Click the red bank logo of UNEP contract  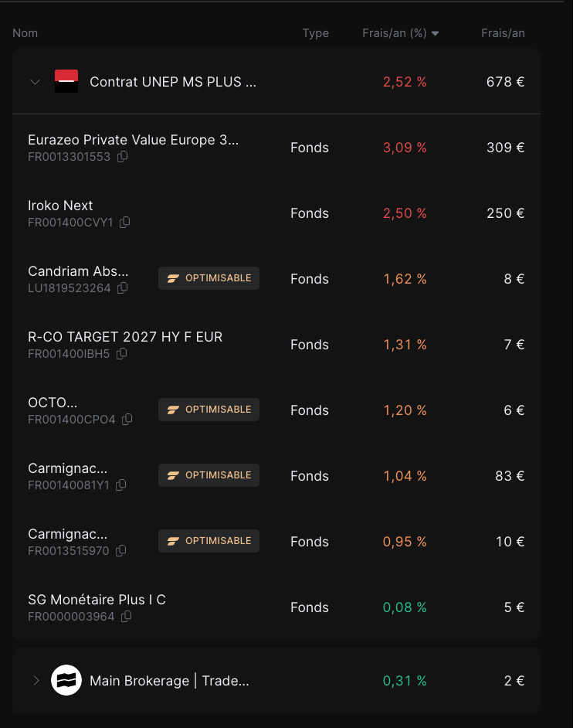[66, 81]
